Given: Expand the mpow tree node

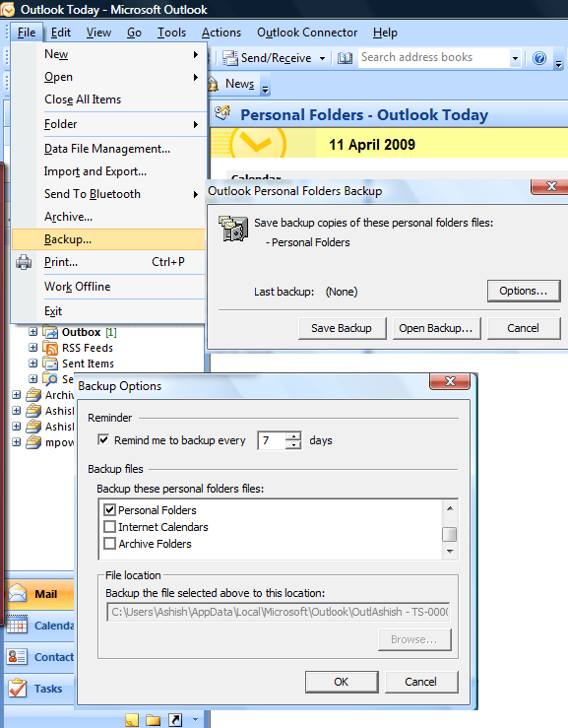Looking at the screenshot, I should pos(16,442).
